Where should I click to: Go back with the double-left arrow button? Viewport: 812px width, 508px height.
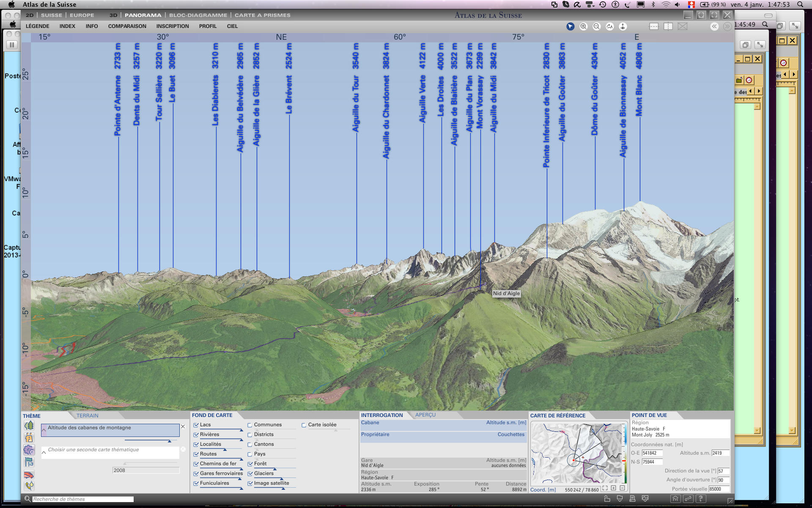tap(714, 26)
